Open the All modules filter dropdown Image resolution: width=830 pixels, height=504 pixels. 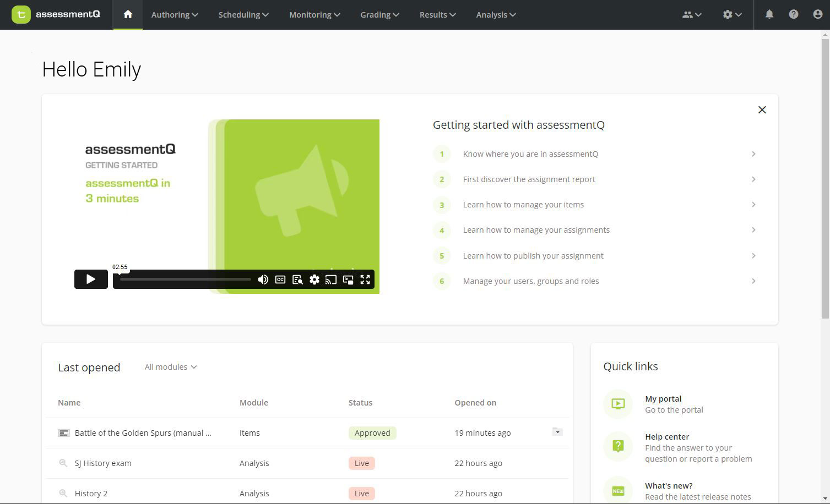click(170, 366)
